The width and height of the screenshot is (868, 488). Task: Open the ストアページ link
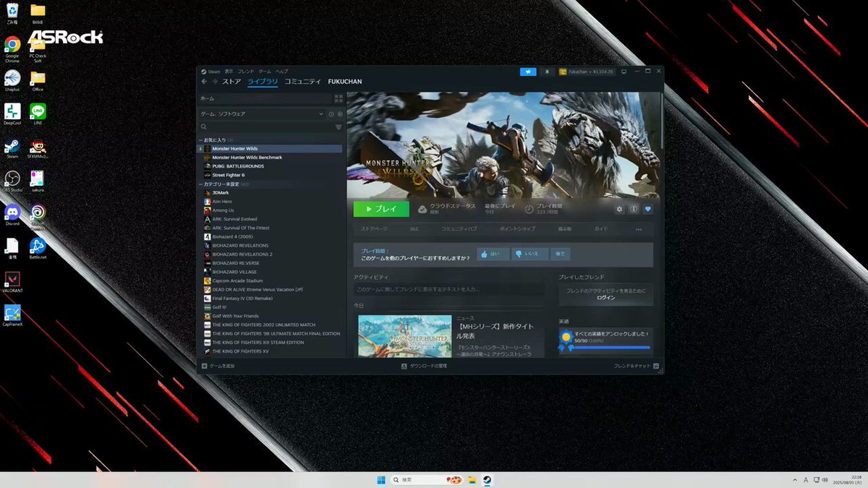point(374,229)
